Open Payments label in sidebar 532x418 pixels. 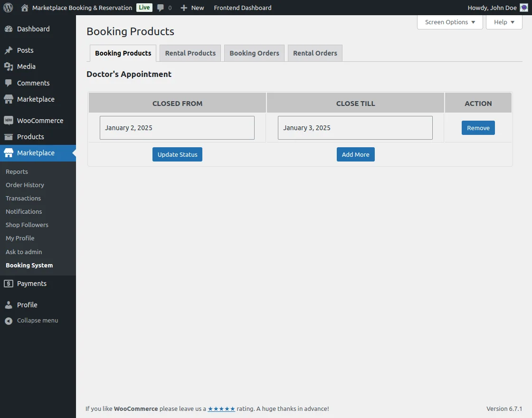(31, 284)
